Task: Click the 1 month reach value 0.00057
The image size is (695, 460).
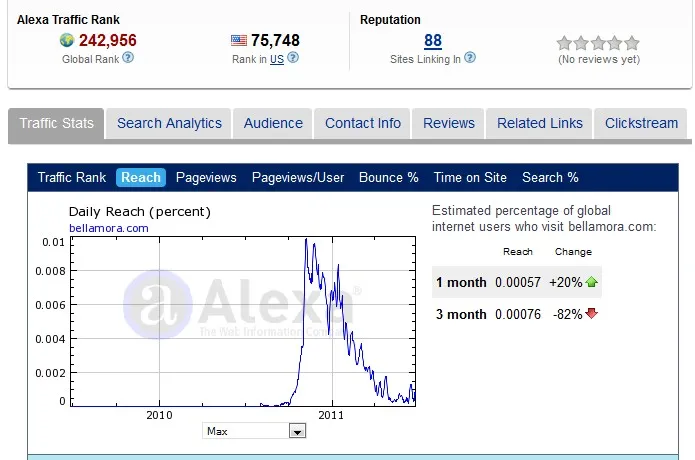Action: (518, 282)
